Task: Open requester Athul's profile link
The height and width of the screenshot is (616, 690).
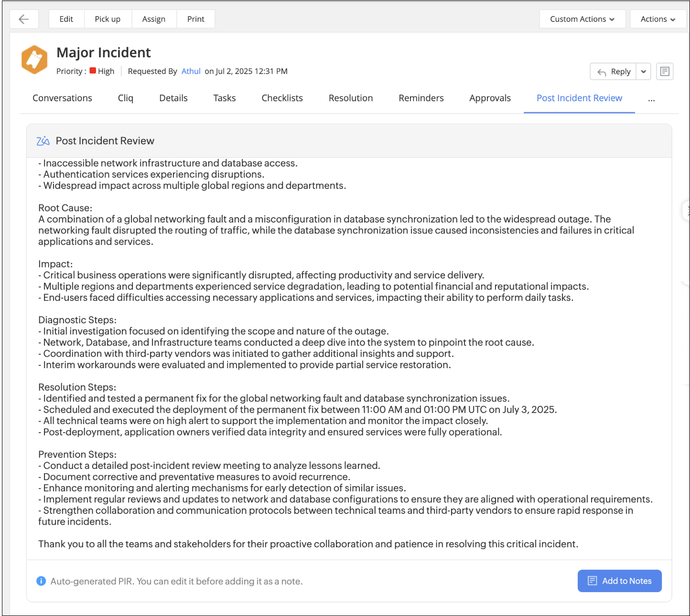Action: tap(191, 71)
